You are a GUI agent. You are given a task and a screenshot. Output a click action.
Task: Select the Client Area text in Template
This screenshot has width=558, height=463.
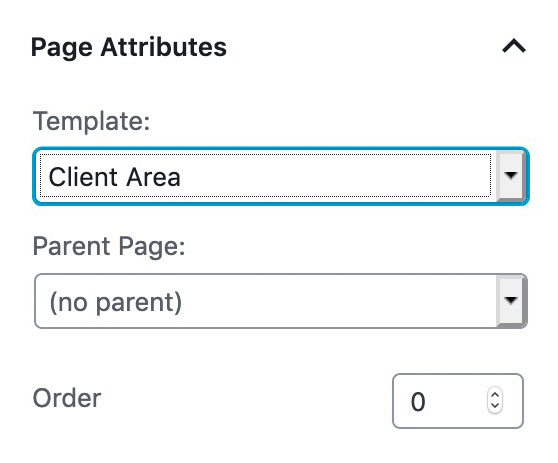click(x=115, y=177)
